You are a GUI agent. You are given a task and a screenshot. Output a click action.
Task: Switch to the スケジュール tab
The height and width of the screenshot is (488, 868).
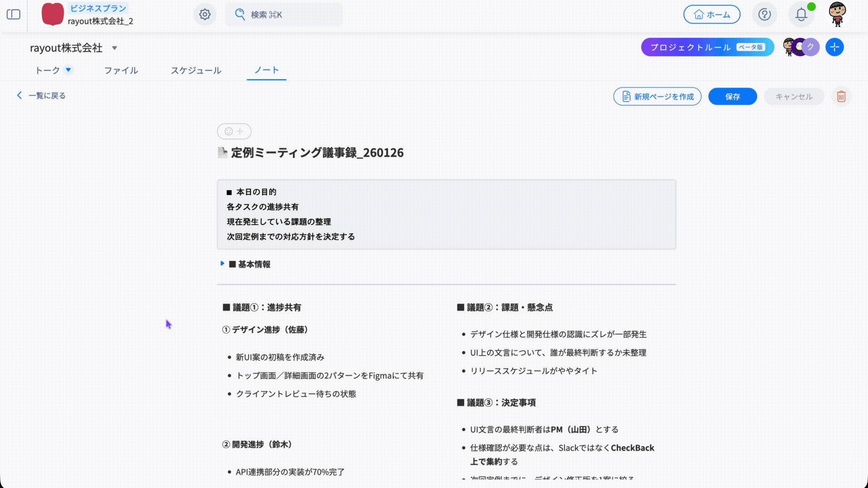click(x=196, y=70)
